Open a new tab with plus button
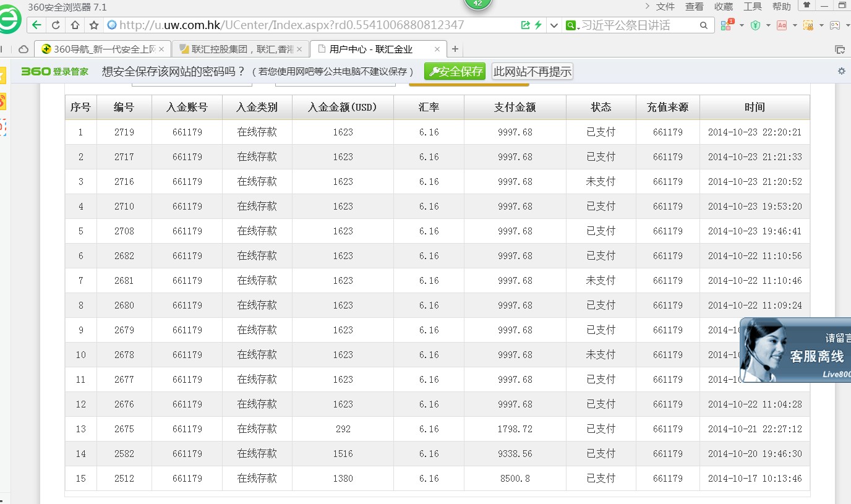Viewport: 851px width, 504px height. pos(455,49)
